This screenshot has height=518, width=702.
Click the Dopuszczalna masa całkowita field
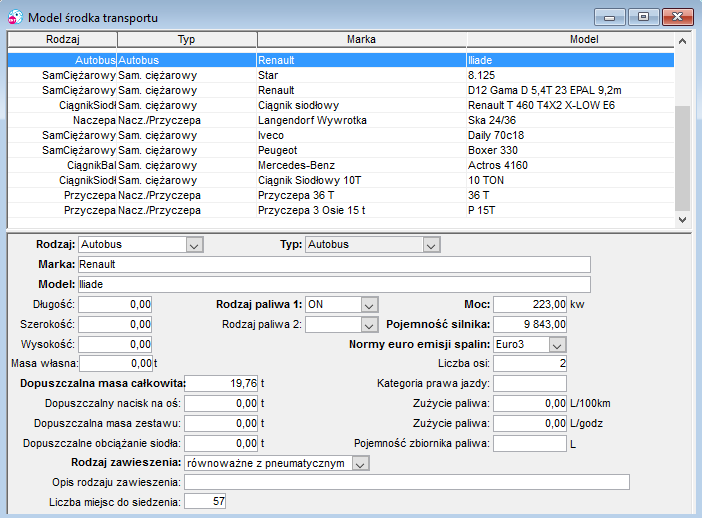click(222, 383)
